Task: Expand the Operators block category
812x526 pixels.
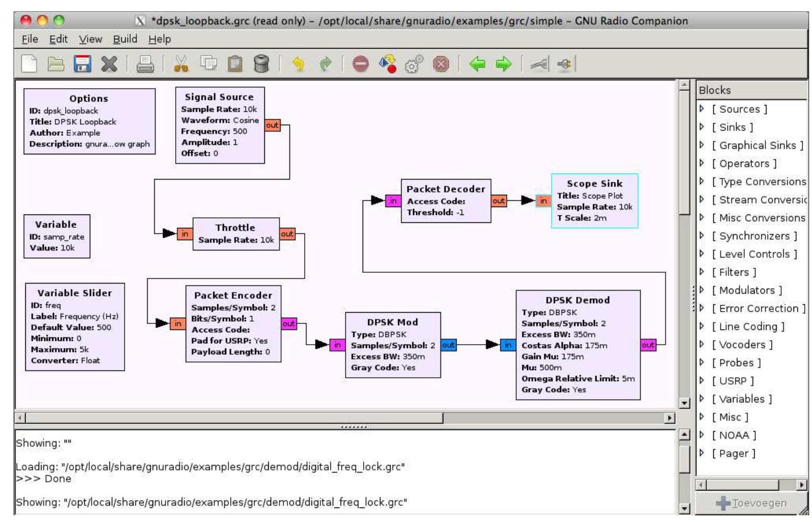Action: pyautogui.click(x=701, y=163)
